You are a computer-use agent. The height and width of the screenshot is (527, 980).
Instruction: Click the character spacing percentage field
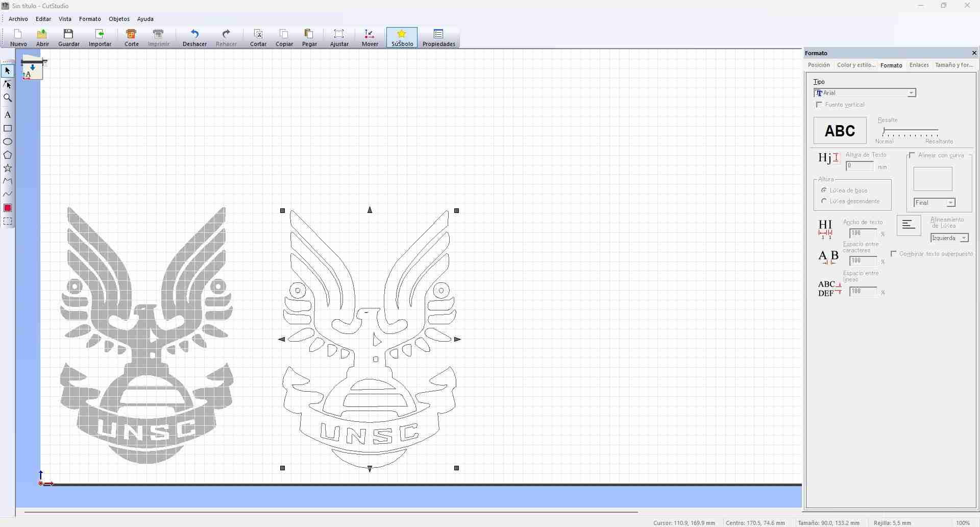tap(863, 261)
